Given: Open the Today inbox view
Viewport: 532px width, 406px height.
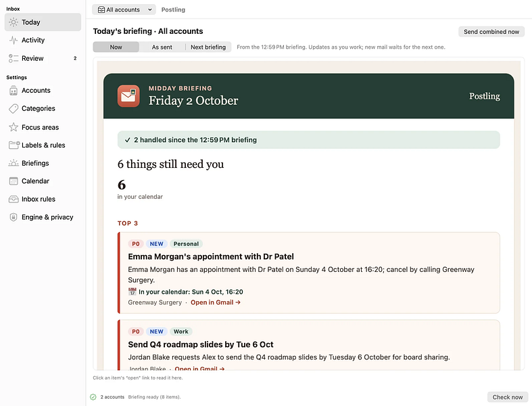Looking at the screenshot, I should (x=43, y=22).
